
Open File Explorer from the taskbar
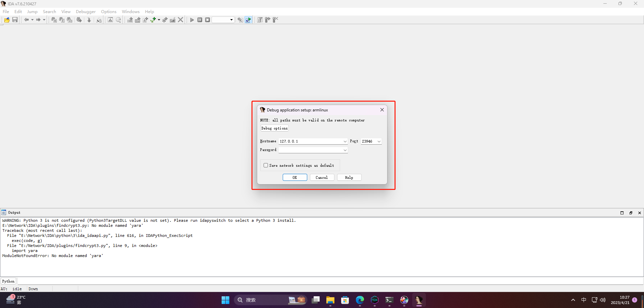tap(330, 300)
